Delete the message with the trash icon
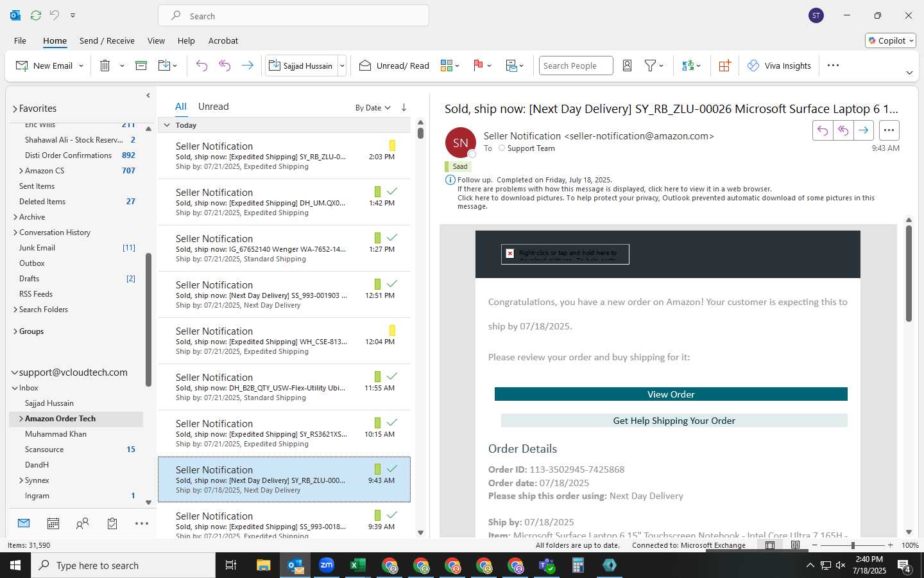The width and height of the screenshot is (924, 578). pyautogui.click(x=105, y=66)
